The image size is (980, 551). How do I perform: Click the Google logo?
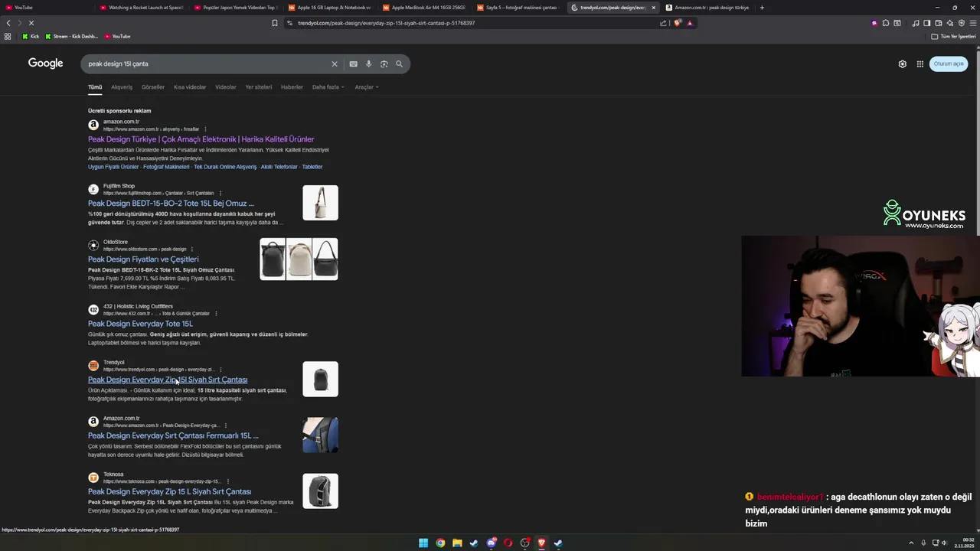(x=46, y=64)
